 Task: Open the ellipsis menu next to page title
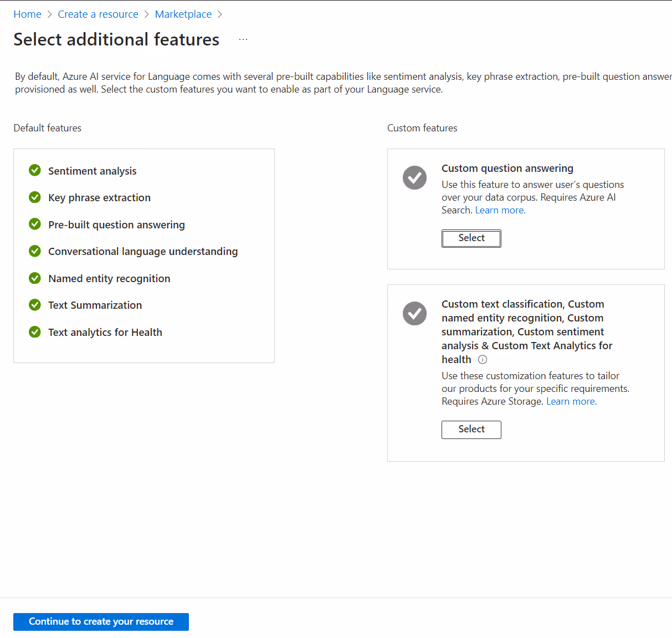[243, 39]
